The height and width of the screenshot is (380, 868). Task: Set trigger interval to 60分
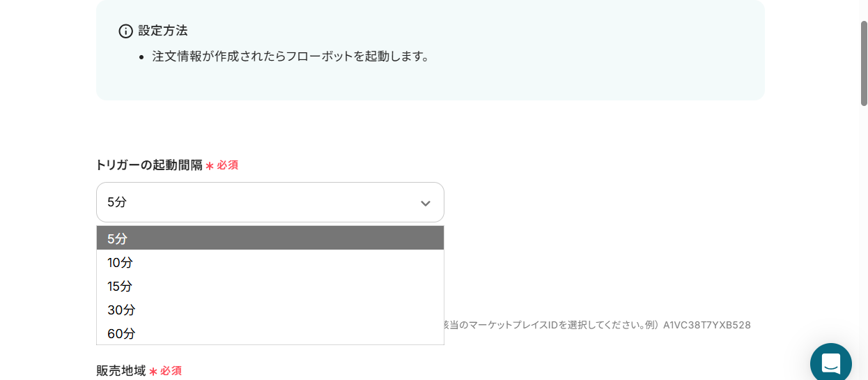click(x=270, y=334)
